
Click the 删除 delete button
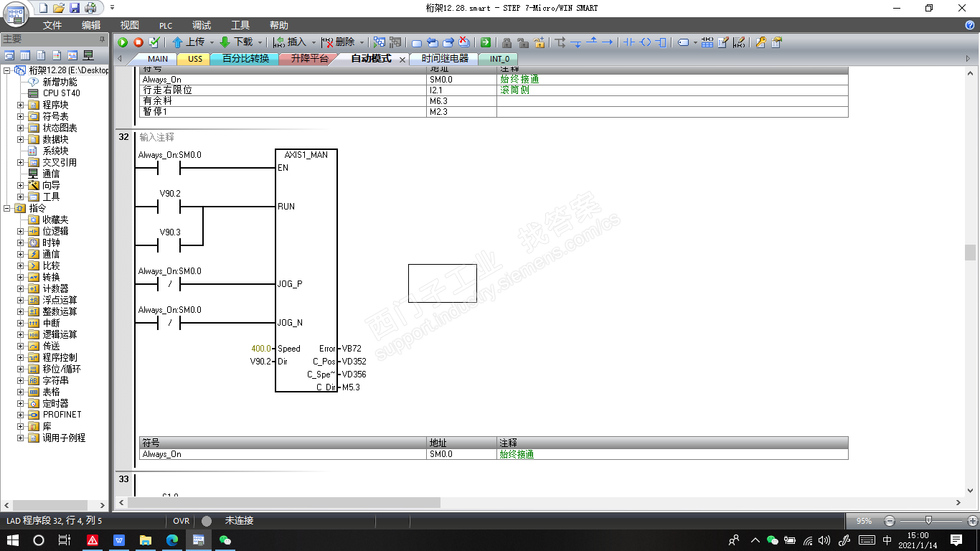click(339, 42)
